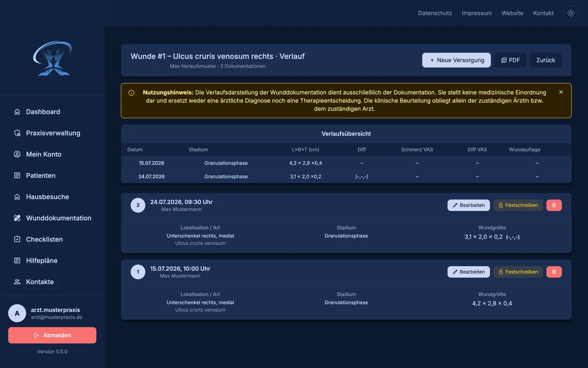Toggle the light/dark theme sun icon

571,13
